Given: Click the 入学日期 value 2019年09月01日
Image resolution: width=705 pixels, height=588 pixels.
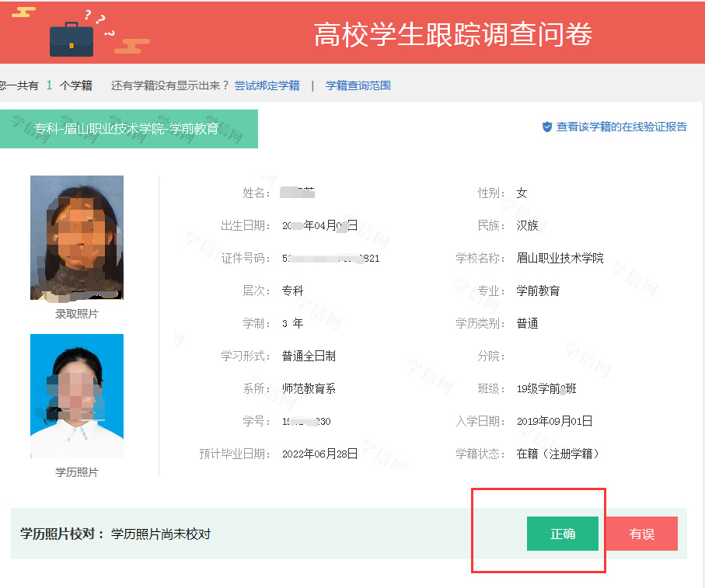Looking at the screenshot, I should (x=554, y=421).
